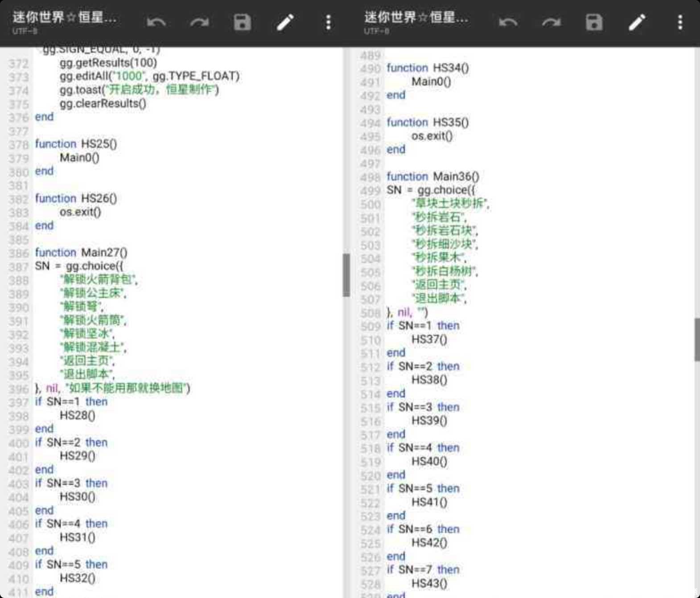Screen dimensions: 700x598
Task: Click 'HS28()' call on line 398
Action: [x=78, y=415]
